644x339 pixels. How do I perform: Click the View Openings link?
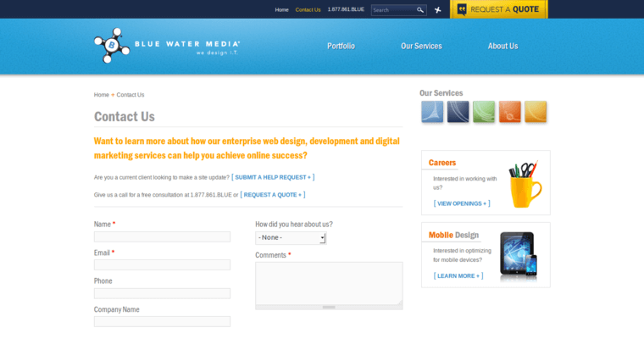point(461,203)
